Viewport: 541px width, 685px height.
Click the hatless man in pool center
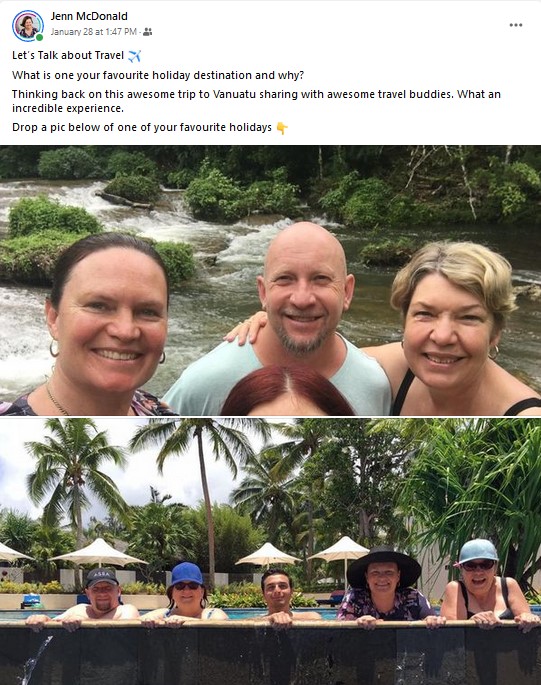pyautogui.click(x=277, y=595)
